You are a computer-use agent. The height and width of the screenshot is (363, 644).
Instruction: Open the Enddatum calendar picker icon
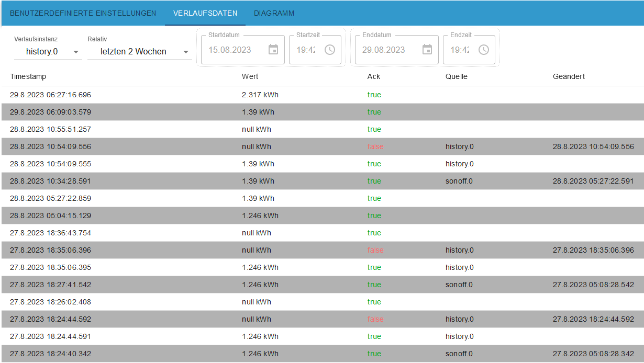427,50
